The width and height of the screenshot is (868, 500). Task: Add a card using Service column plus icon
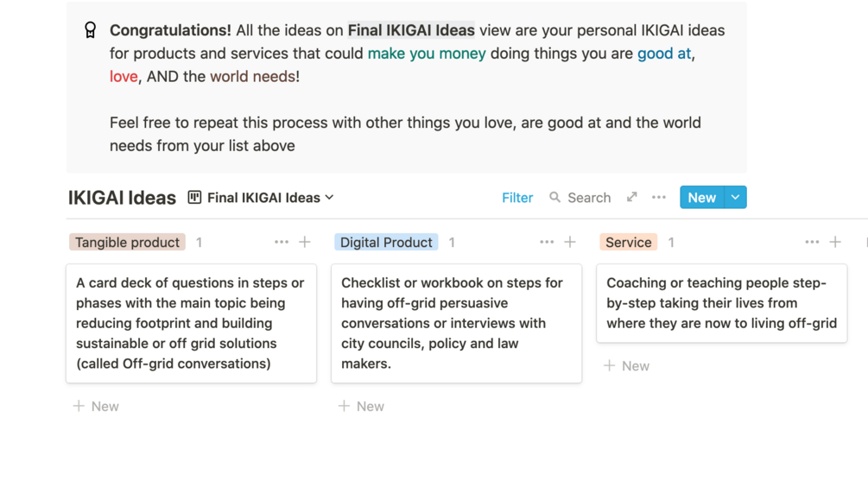pyautogui.click(x=835, y=243)
